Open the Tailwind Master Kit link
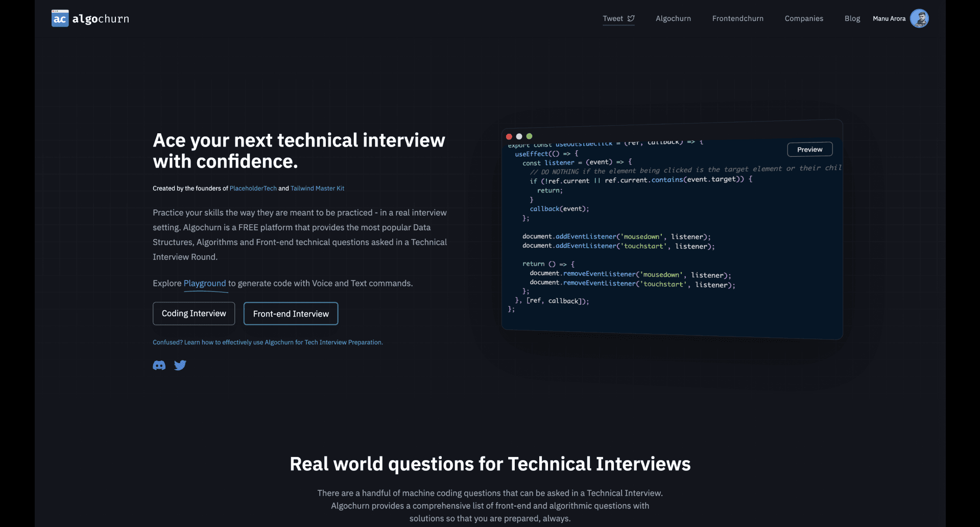 tap(317, 188)
